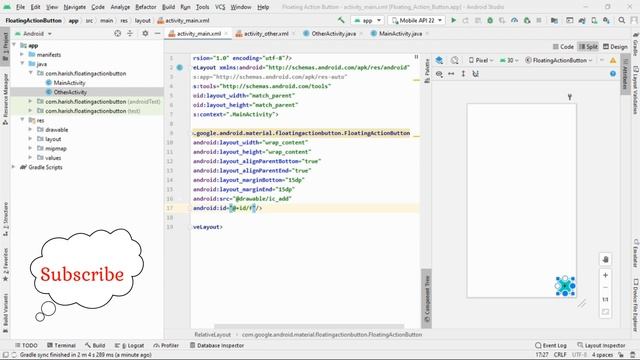Open the File menu

click(x=20, y=7)
